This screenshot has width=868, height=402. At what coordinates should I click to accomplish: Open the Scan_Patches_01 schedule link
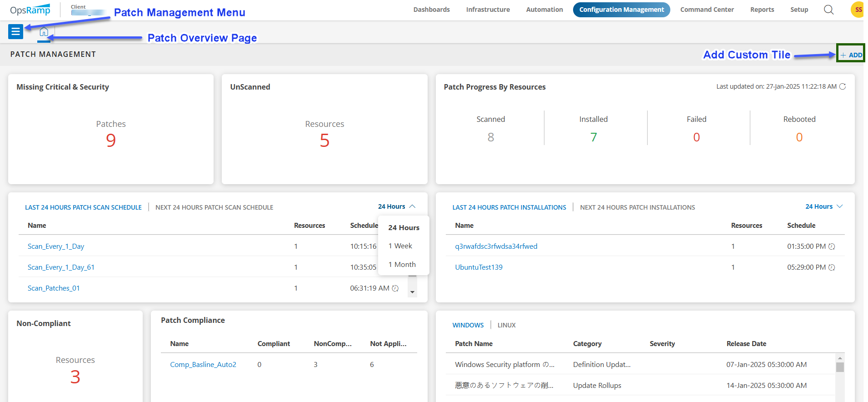click(54, 288)
